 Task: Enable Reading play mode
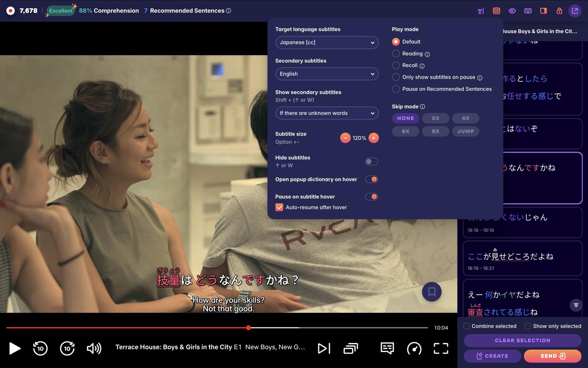(396, 53)
